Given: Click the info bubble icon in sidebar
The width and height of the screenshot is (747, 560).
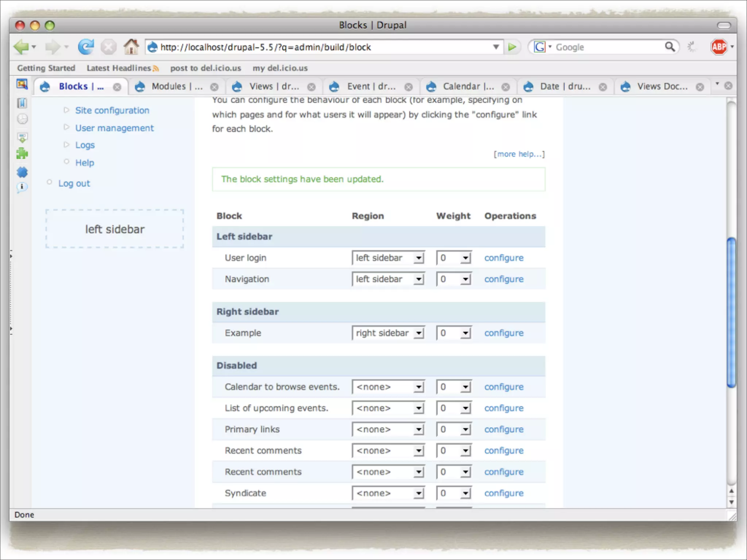Looking at the screenshot, I should click(x=22, y=187).
